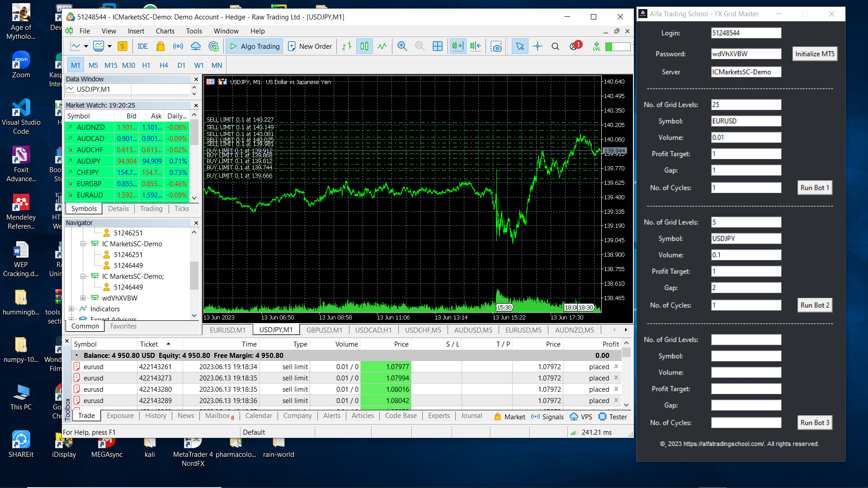Select the candlestick chart display icon
The width and height of the screenshot is (868, 488).
tap(364, 46)
